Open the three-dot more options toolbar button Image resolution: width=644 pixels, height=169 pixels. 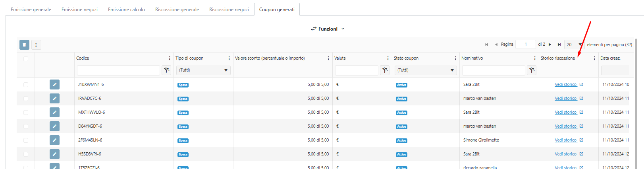[36, 45]
